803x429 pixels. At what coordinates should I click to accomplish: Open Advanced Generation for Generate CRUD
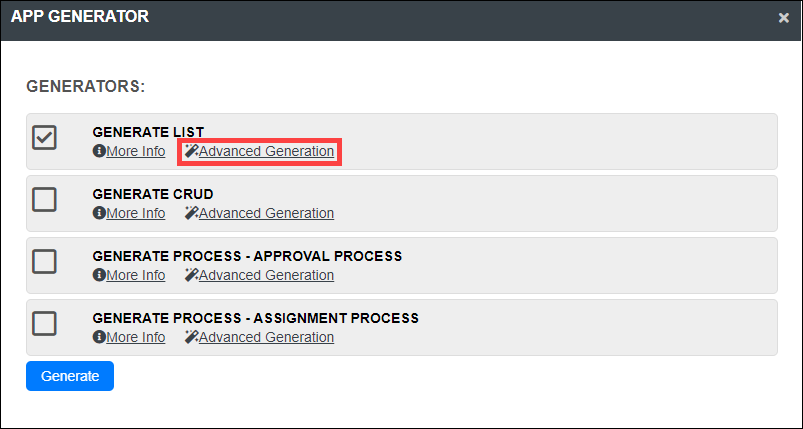point(266,213)
